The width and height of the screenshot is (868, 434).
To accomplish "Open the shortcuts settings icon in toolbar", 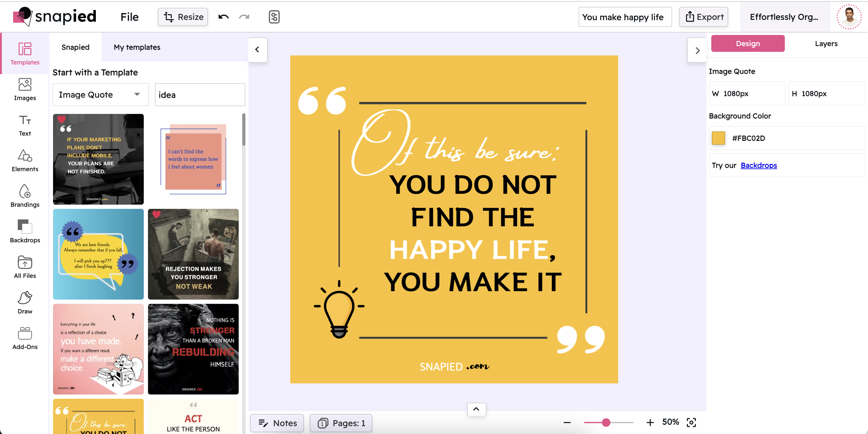I will [x=274, y=17].
